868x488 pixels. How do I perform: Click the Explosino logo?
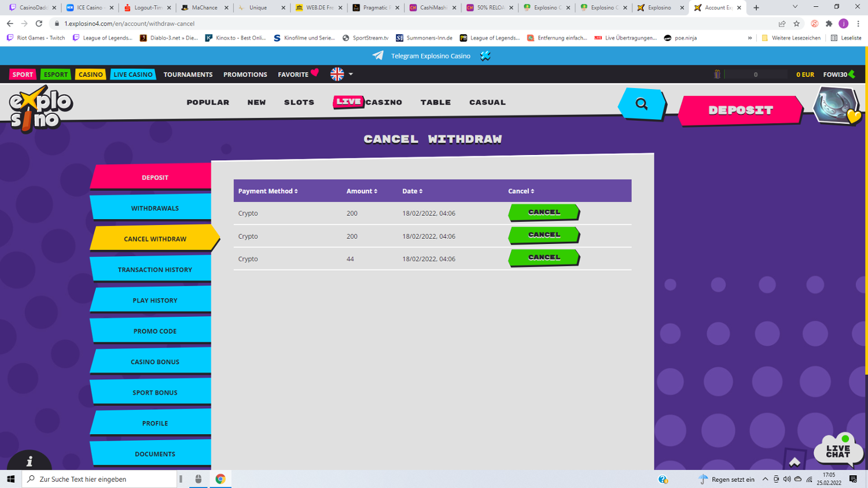point(41,109)
